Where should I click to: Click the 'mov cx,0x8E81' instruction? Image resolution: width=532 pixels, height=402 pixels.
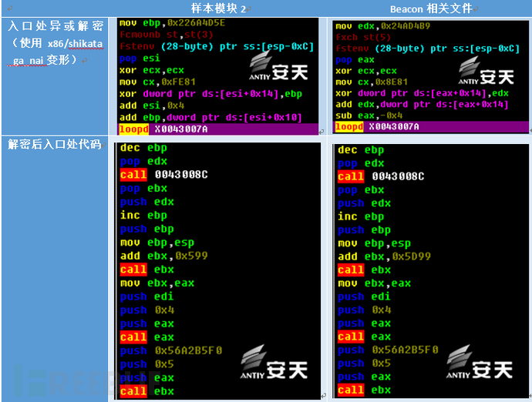click(372, 82)
